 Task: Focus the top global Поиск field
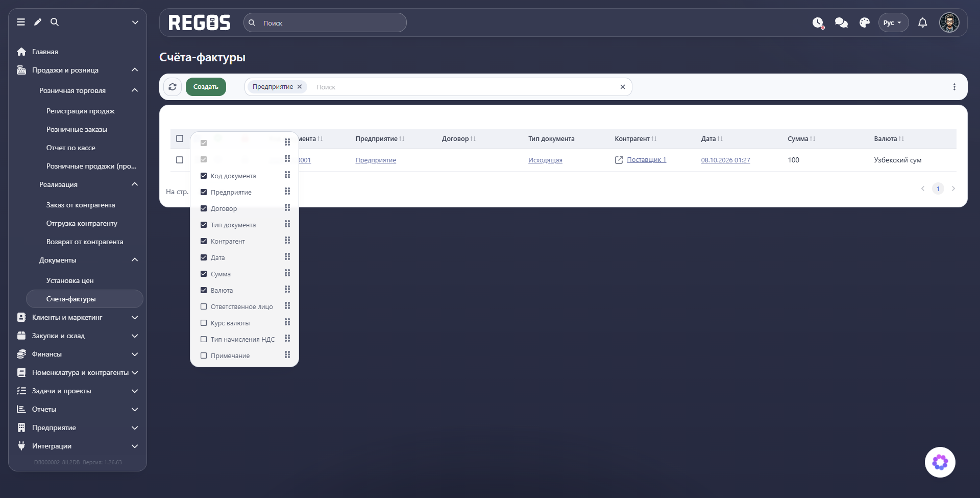coord(325,23)
